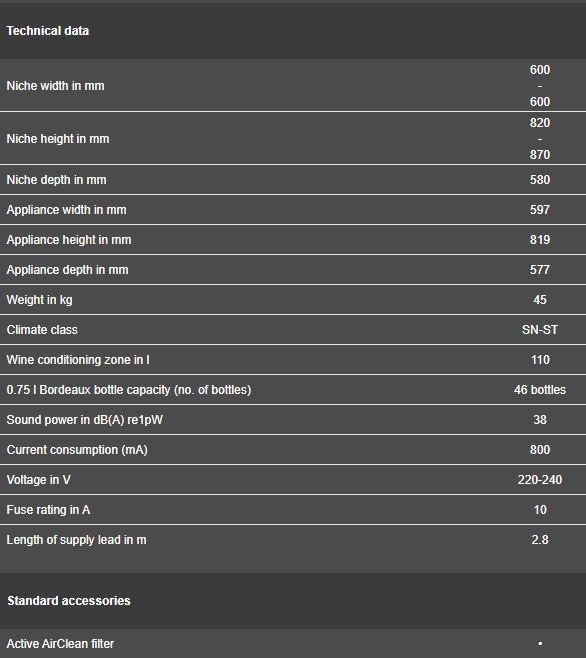The image size is (586, 658).
Task: Click the Active AirClean filter label
Action: (x=60, y=644)
